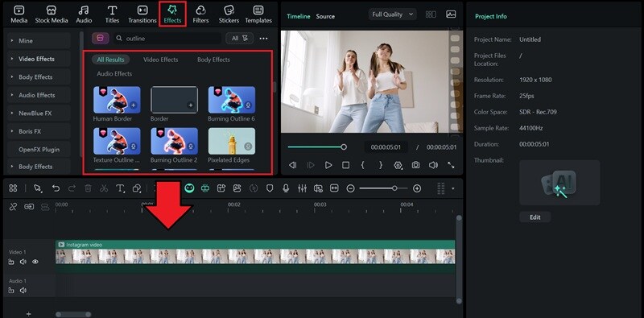Open the three-dots more options menu
644x318 pixels.
point(264,38)
